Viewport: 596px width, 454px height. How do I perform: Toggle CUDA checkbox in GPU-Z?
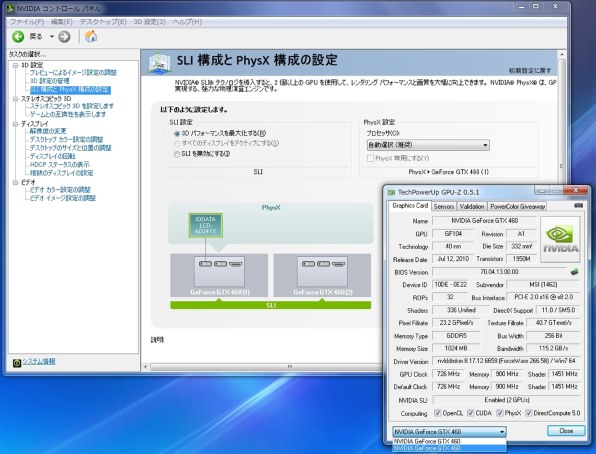(471, 413)
